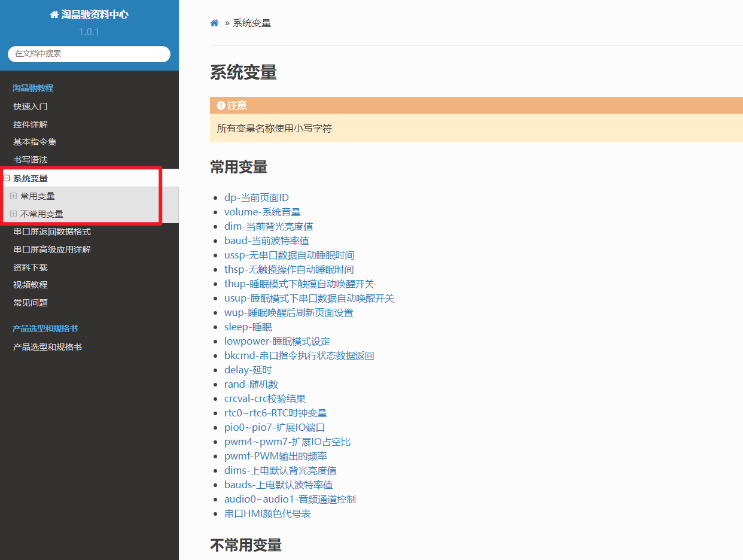The height and width of the screenshot is (560, 743).
Task: Open 快速入门 in the sidebar
Action: tap(31, 106)
